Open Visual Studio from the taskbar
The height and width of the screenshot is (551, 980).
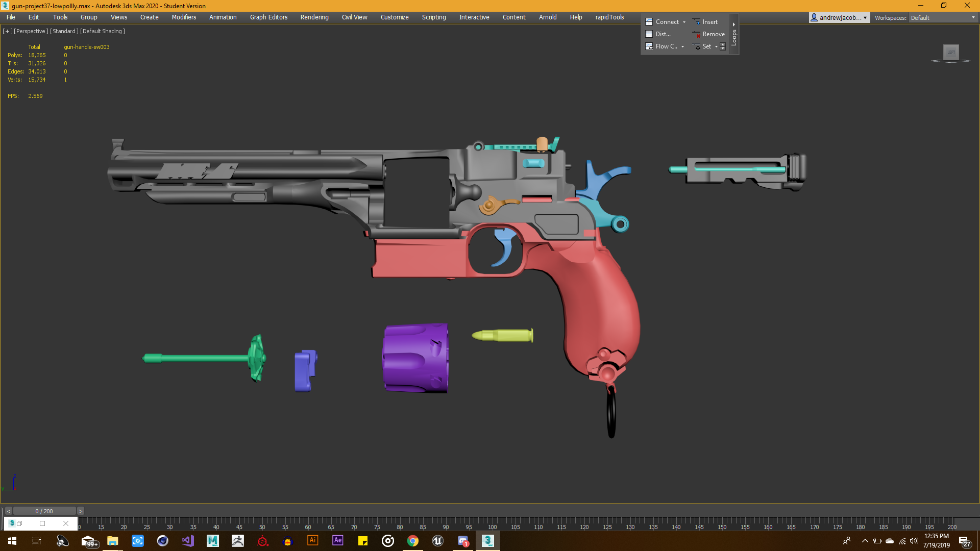(188, 541)
